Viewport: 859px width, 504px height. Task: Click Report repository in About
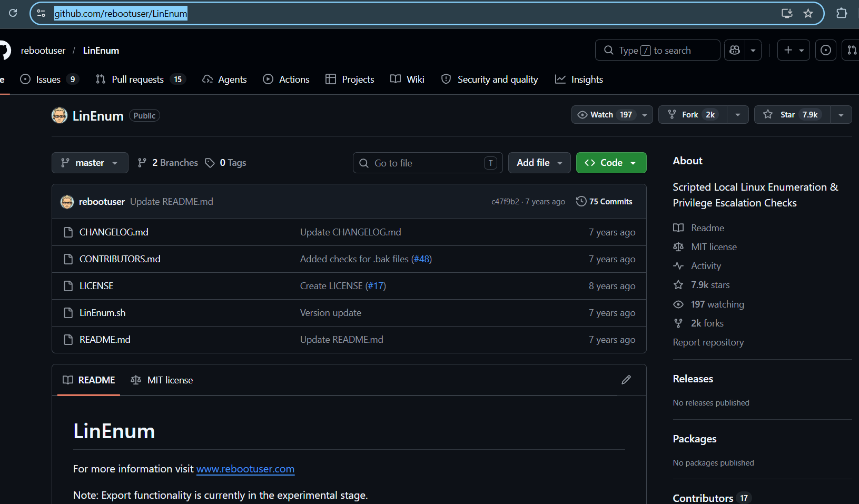coord(708,342)
